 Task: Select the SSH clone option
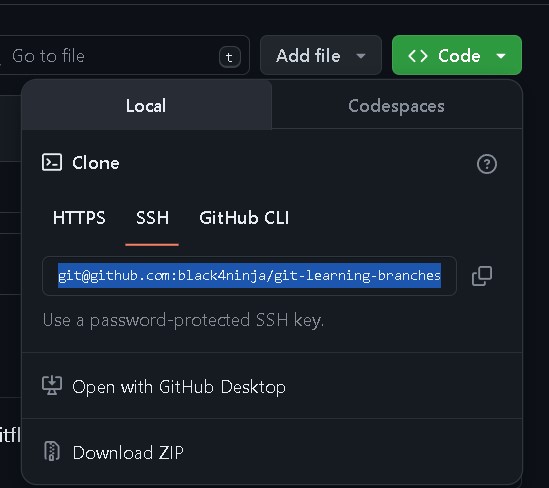point(152,218)
